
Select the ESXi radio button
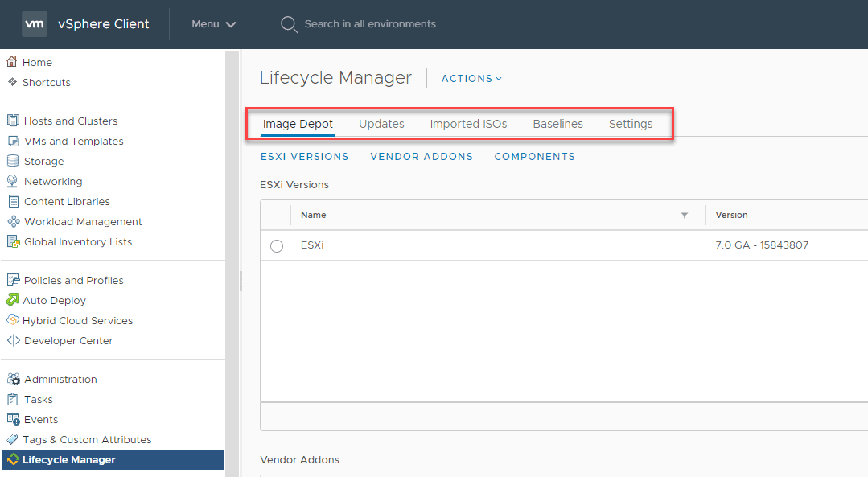(x=277, y=246)
